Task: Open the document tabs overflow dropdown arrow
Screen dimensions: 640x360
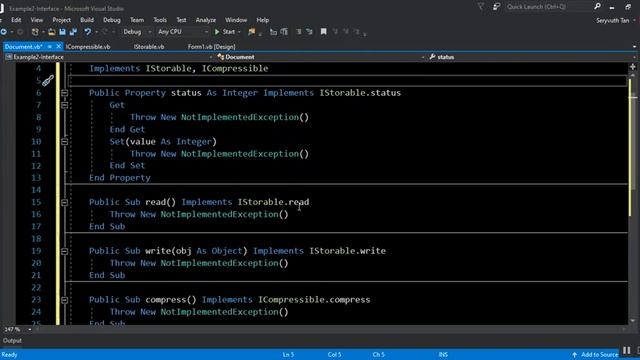Action: point(634,47)
